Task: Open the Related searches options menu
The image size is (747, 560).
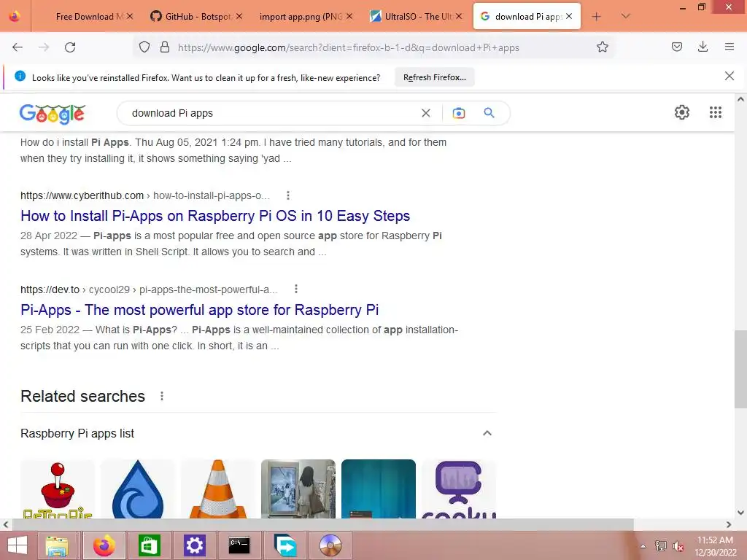Action: (x=162, y=396)
